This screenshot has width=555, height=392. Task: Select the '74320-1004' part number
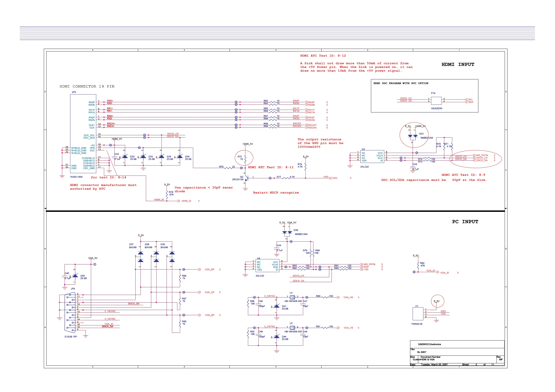tap(76, 177)
